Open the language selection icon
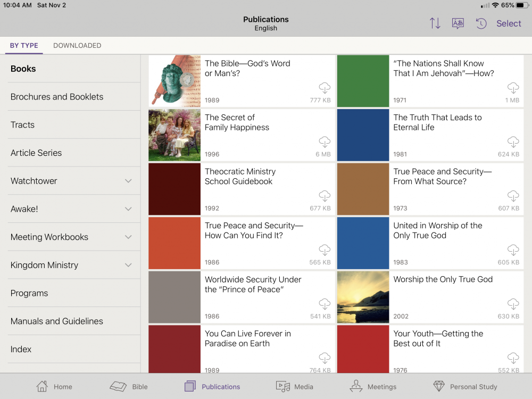 point(458,23)
